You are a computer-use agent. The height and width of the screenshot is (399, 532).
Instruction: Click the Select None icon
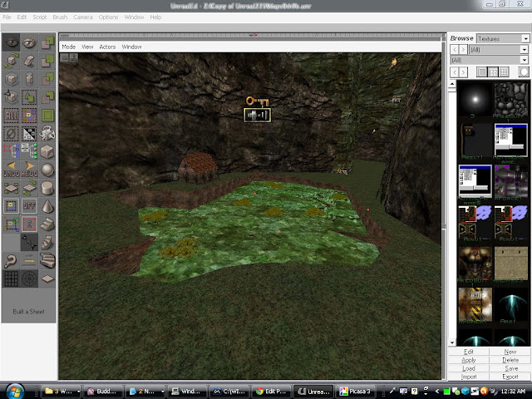[11, 134]
